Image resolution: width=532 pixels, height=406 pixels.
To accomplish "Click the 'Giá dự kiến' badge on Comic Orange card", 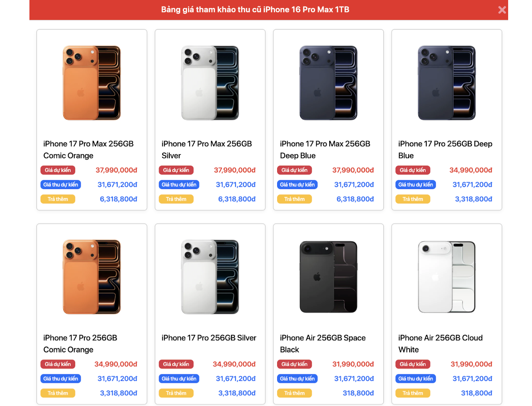I will tap(58, 170).
